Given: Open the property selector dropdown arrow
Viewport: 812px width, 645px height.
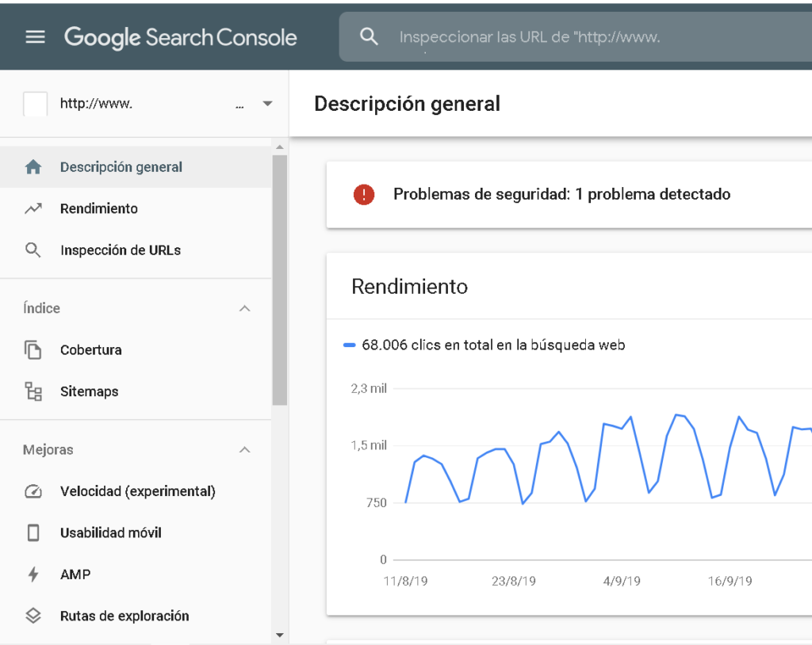Looking at the screenshot, I should (267, 104).
